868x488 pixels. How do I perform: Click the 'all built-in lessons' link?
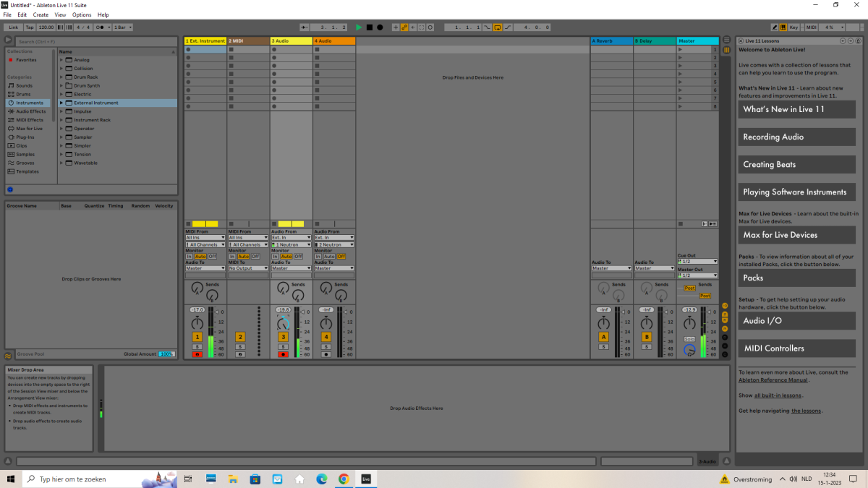pos(778,395)
